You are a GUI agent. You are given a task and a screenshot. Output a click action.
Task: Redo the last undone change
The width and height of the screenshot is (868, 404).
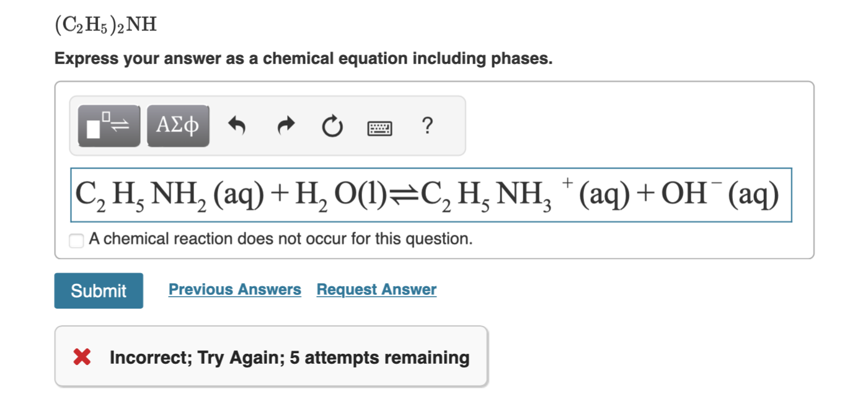tap(286, 125)
